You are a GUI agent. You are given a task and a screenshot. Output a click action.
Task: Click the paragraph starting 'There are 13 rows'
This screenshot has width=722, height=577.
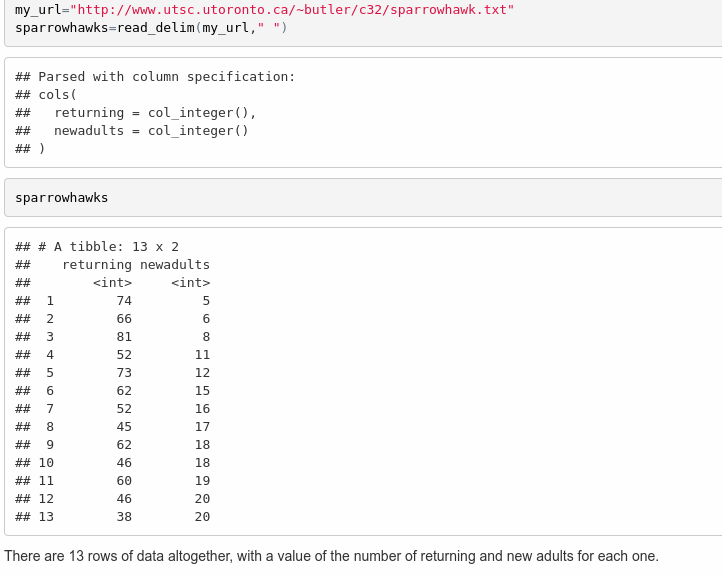[331, 557]
